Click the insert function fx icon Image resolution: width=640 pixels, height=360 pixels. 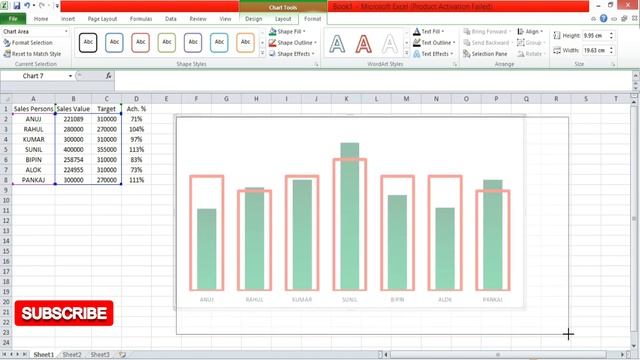(x=108, y=76)
